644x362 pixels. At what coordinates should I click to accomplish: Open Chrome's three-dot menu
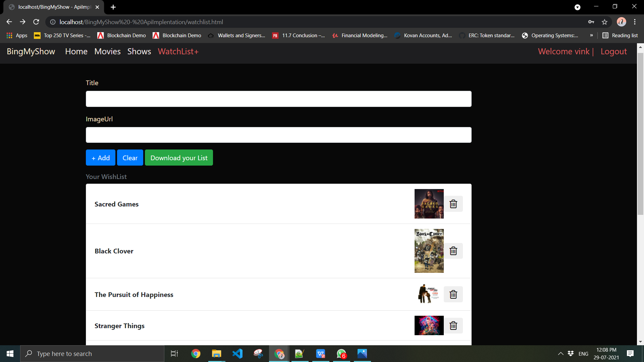tap(635, 22)
